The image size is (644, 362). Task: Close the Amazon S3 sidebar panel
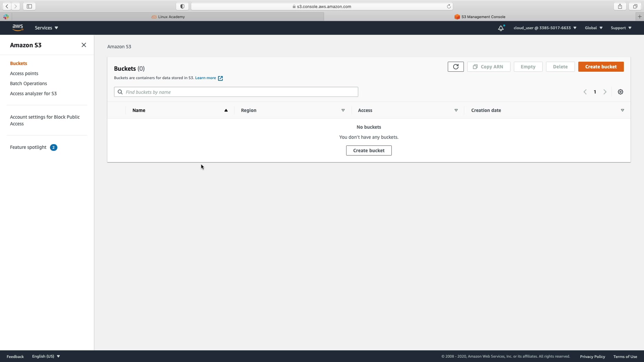(84, 45)
